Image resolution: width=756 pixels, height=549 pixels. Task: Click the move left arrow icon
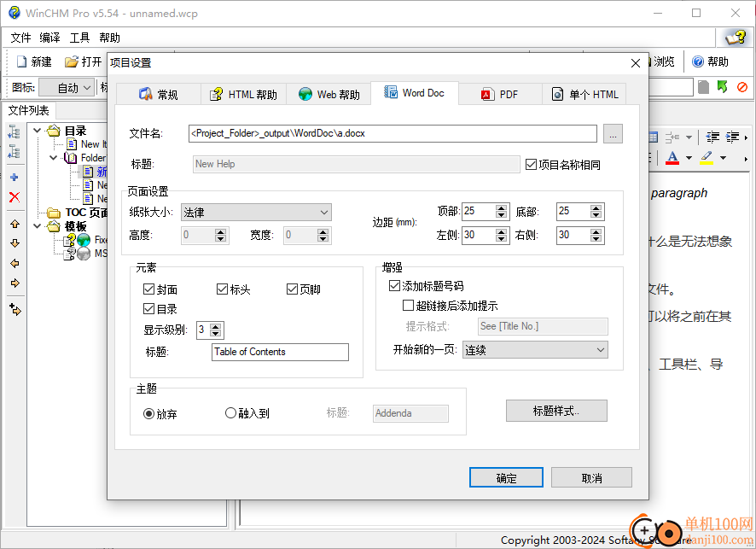coord(15,263)
